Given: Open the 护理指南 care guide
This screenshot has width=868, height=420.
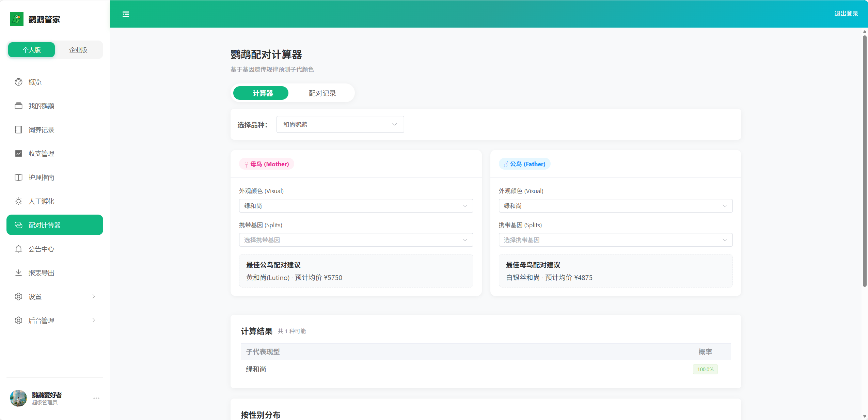Looking at the screenshot, I should [42, 177].
